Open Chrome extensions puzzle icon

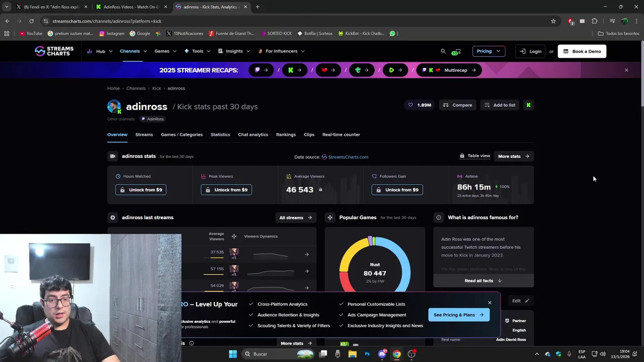[595, 21]
